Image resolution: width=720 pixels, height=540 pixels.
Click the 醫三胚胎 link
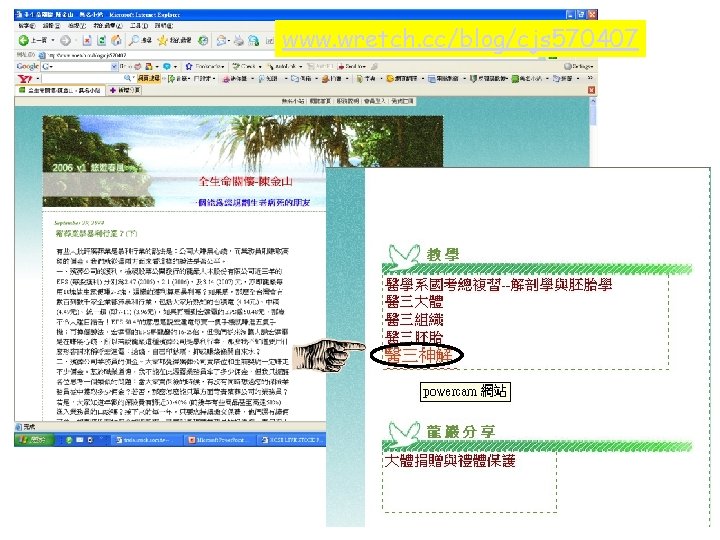click(x=414, y=338)
